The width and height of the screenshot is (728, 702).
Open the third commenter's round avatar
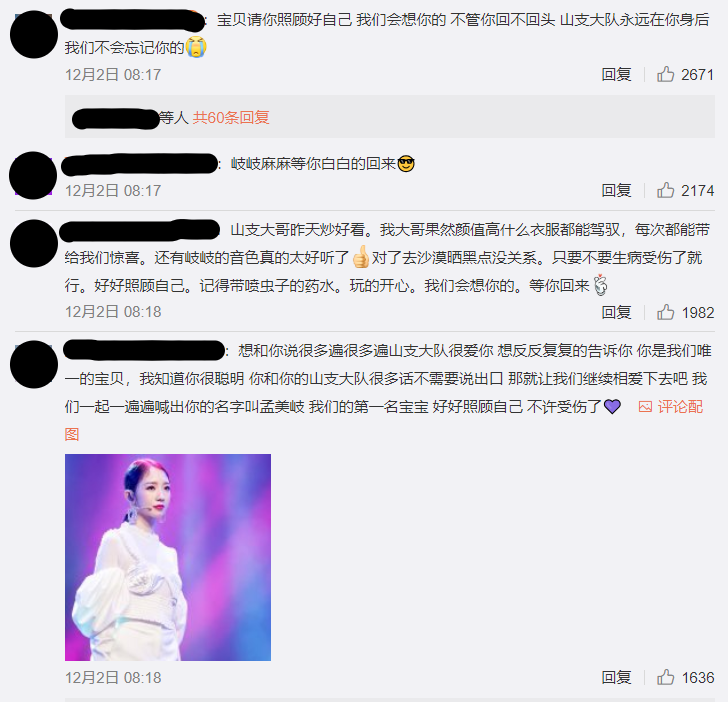(x=34, y=243)
